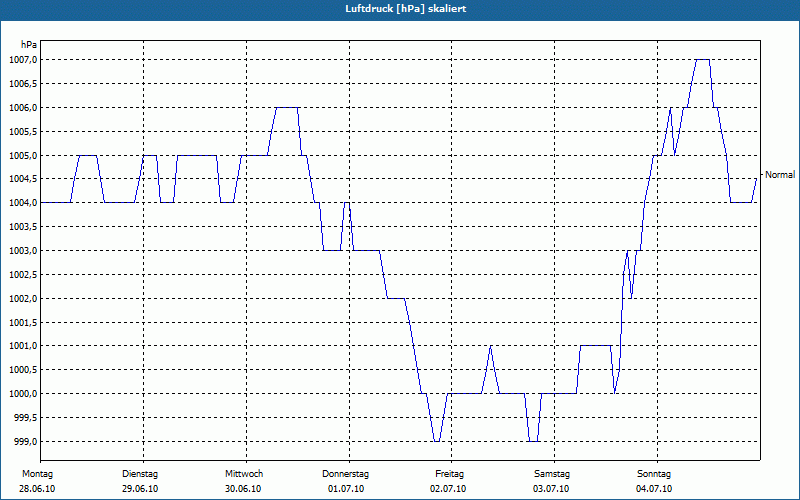Click the date 29.06.10
The image size is (800, 500).
point(140,489)
